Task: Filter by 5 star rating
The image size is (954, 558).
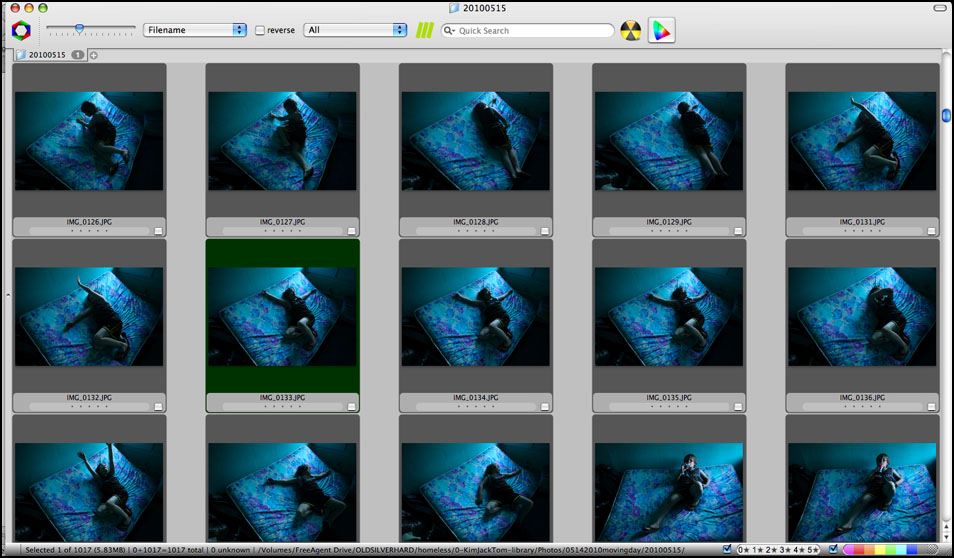Action: pyautogui.click(x=813, y=550)
